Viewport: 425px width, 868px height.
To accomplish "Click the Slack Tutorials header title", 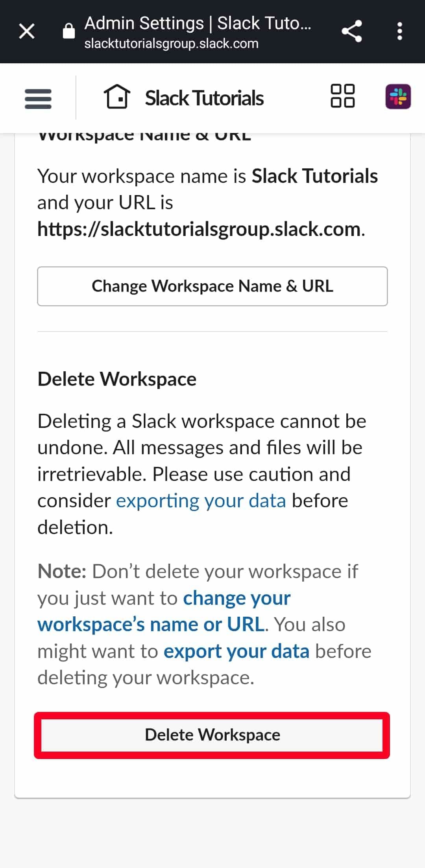I will click(x=204, y=98).
